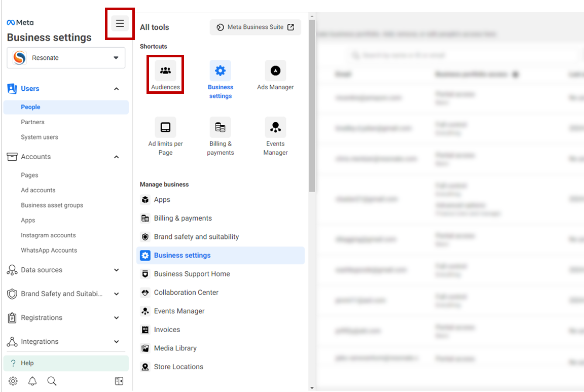Viewport: 584px width, 392px height.
Task: Click the All tools heading
Action: pyautogui.click(x=154, y=27)
